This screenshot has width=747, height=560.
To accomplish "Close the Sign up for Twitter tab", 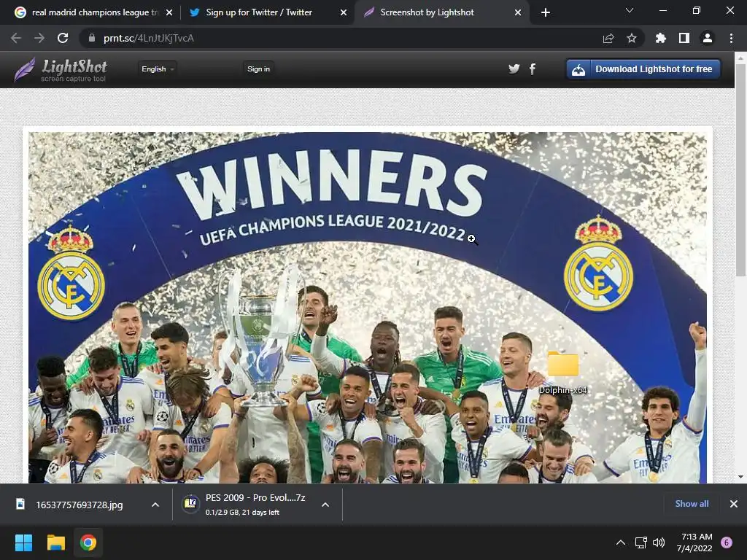I will click(344, 13).
